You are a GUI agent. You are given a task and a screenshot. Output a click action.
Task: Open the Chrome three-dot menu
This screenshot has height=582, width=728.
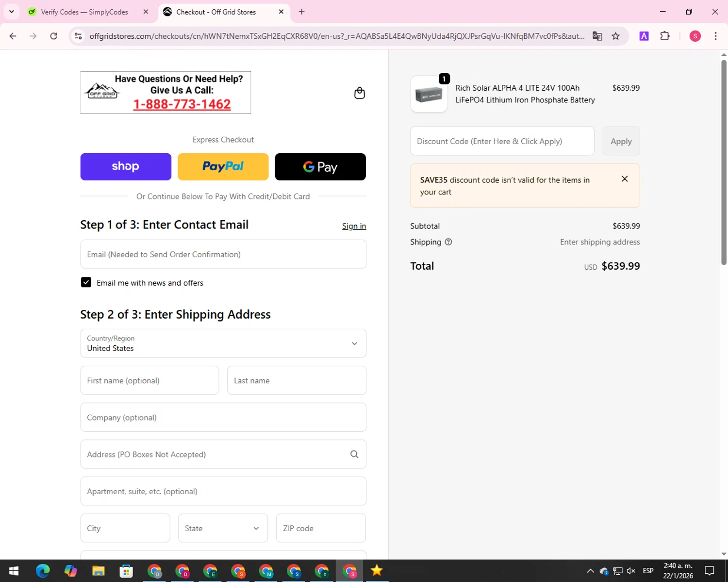715,36
